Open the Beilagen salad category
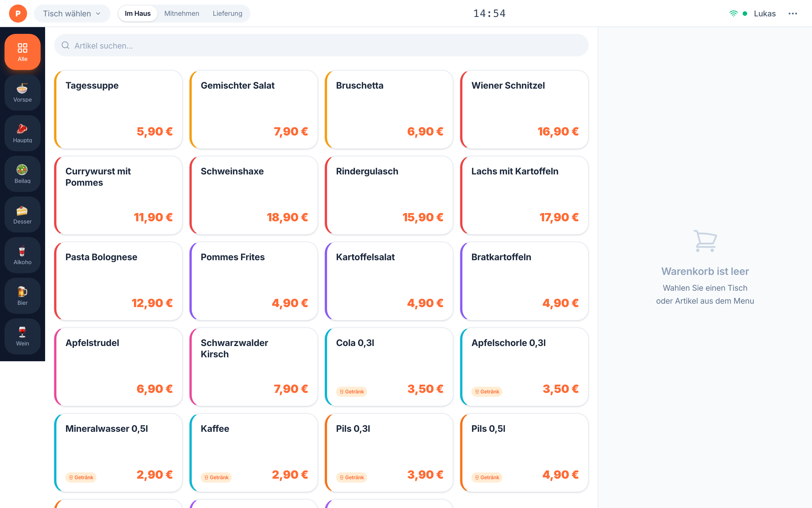 [23, 174]
